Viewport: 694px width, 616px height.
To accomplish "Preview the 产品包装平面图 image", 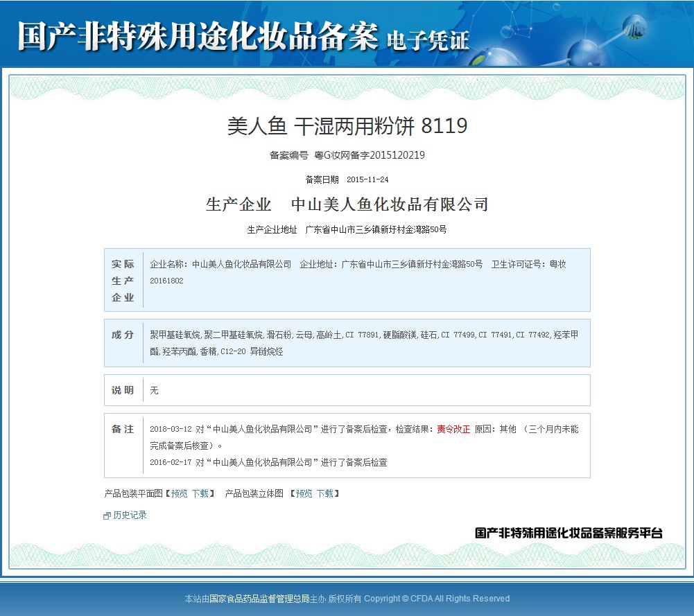I will coord(180,493).
